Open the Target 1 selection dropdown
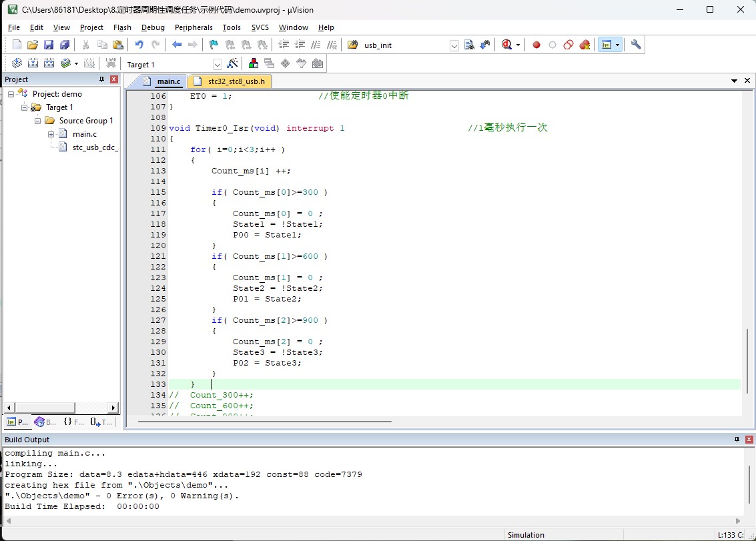Image resolution: width=756 pixels, height=541 pixels. pyautogui.click(x=218, y=64)
